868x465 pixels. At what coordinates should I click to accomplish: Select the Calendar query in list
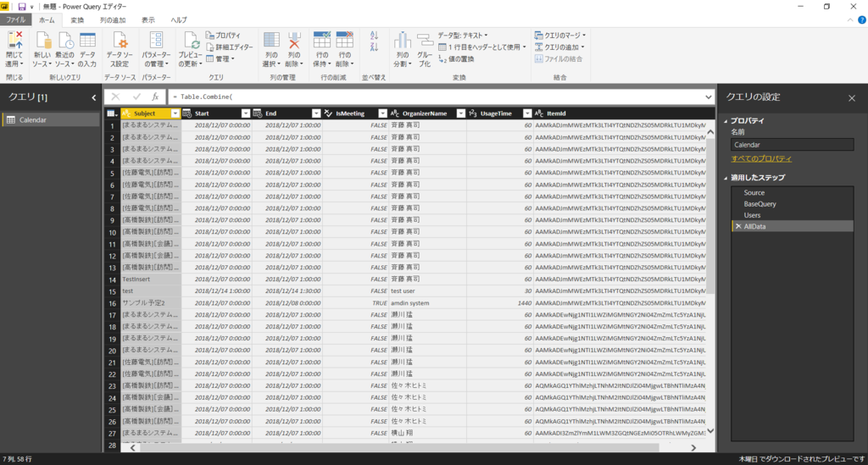51,120
